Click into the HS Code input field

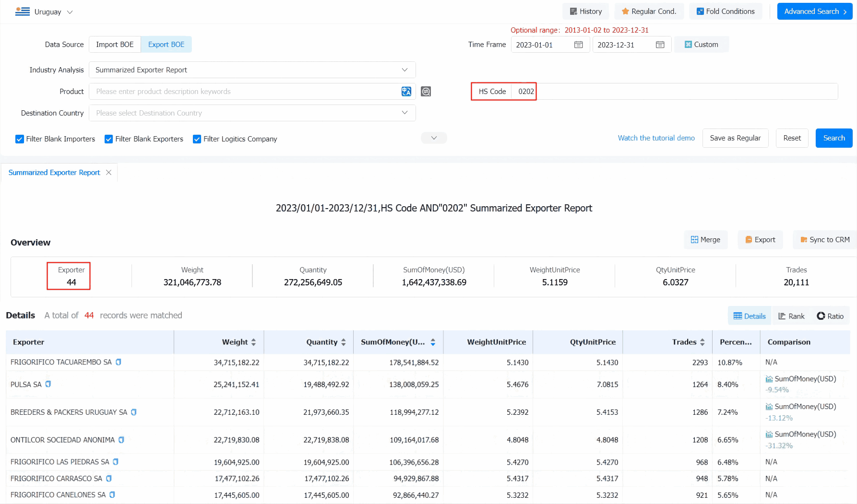674,91
